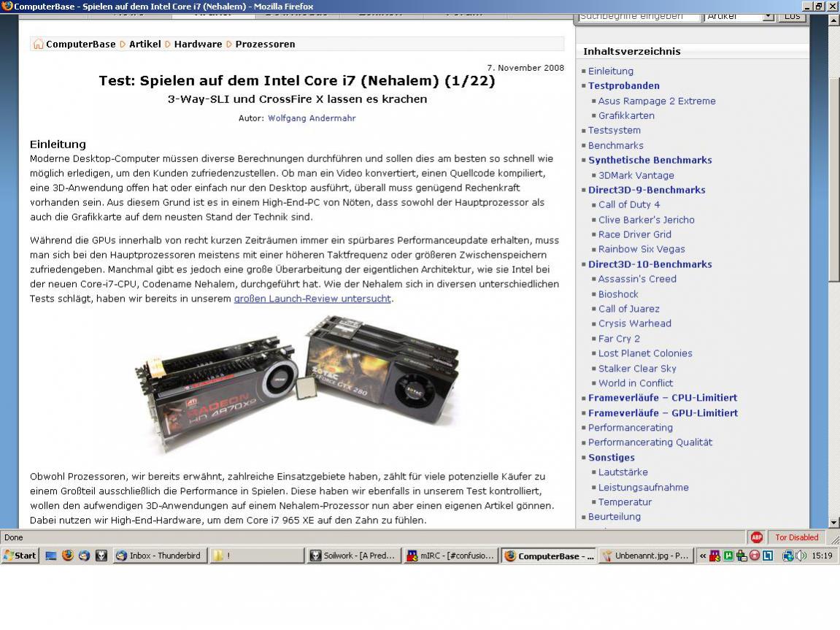Click the blue square tray icon
The image size is (840, 630).
768,556
